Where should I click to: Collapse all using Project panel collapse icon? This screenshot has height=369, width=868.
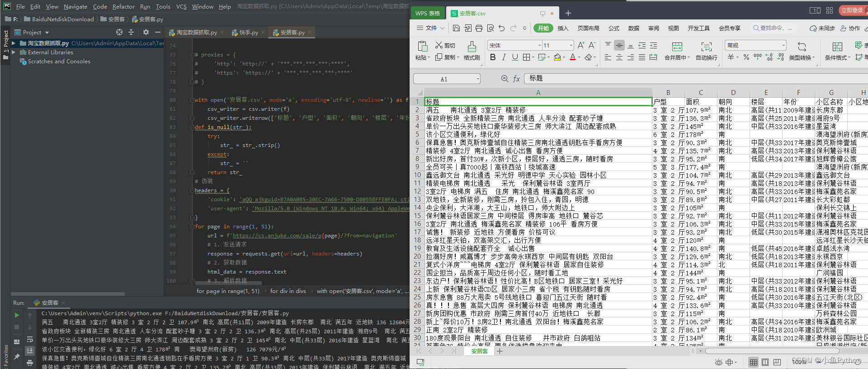coord(131,32)
